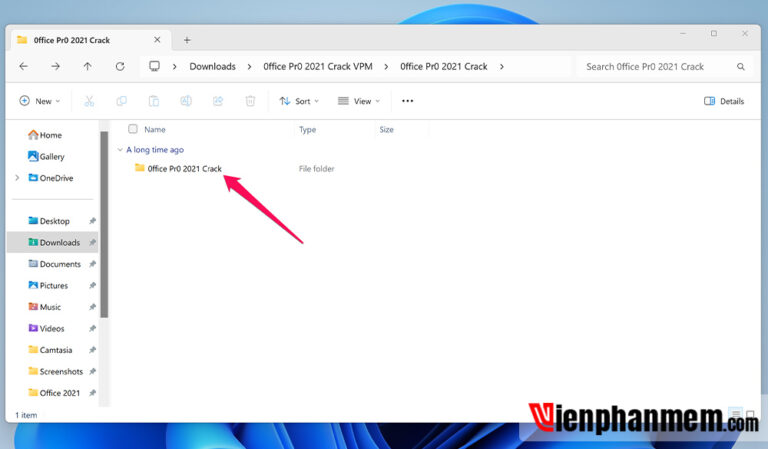This screenshot has width=768, height=449.
Task: Close the Office Pr0 2021 Crack tab
Action: [157, 40]
